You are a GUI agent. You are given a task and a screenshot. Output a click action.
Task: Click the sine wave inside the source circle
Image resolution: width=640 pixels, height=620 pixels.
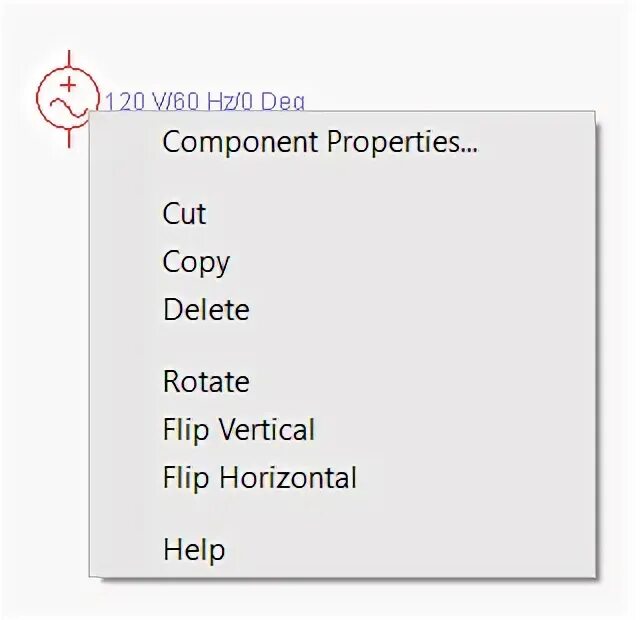click(68, 107)
